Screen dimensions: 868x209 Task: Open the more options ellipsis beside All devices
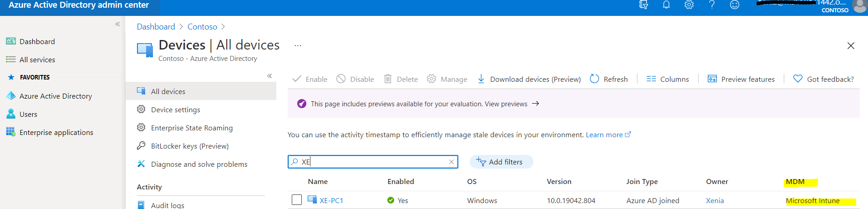tap(298, 45)
